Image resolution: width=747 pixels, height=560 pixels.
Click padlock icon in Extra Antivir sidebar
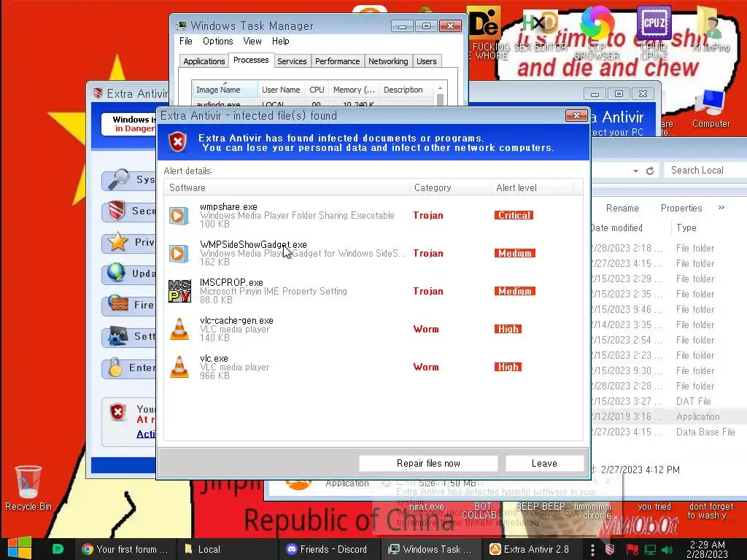pyautogui.click(x=115, y=367)
